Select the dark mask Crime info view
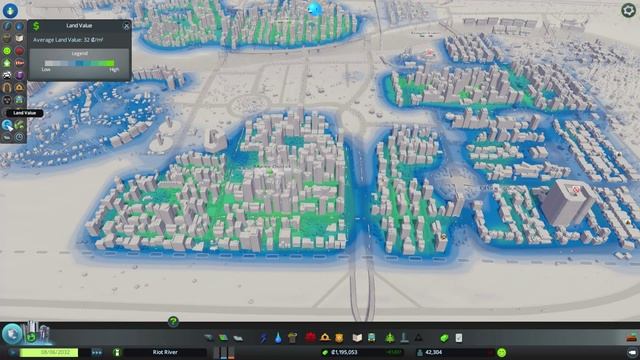The height and width of the screenshot is (360, 640). coord(7,100)
